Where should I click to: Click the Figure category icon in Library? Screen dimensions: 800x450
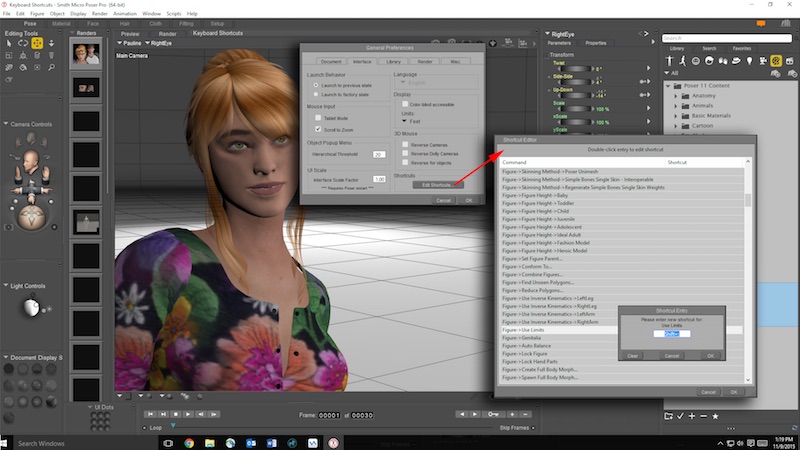[669, 61]
